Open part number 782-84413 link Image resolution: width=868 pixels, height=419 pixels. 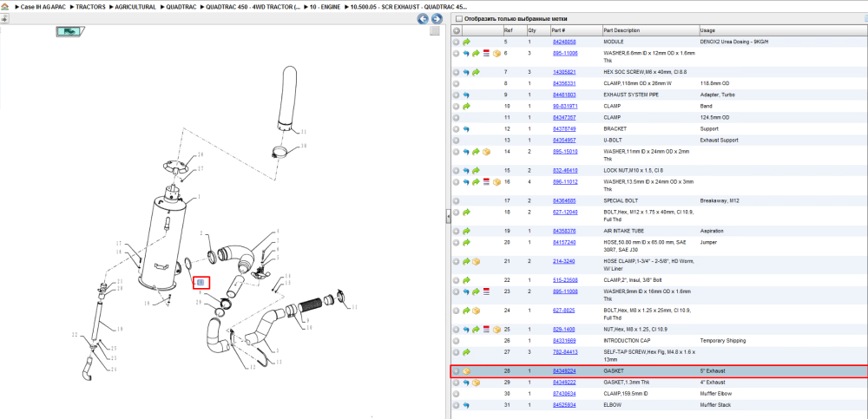[565, 351]
